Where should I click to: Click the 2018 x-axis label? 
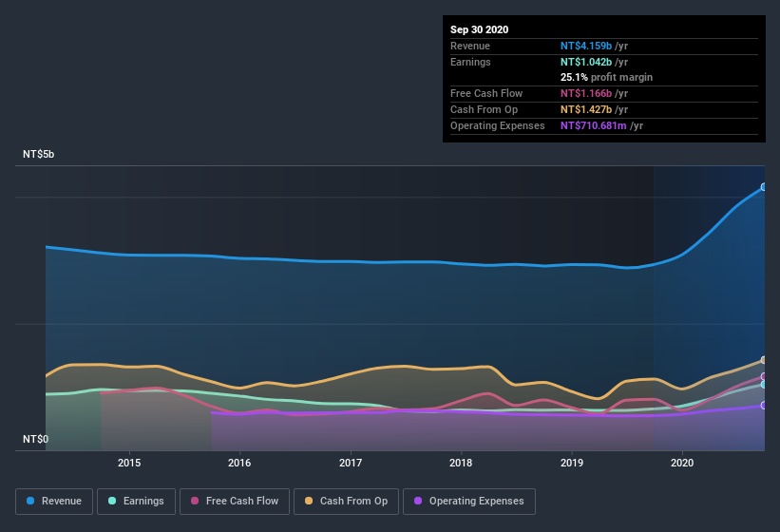461,463
